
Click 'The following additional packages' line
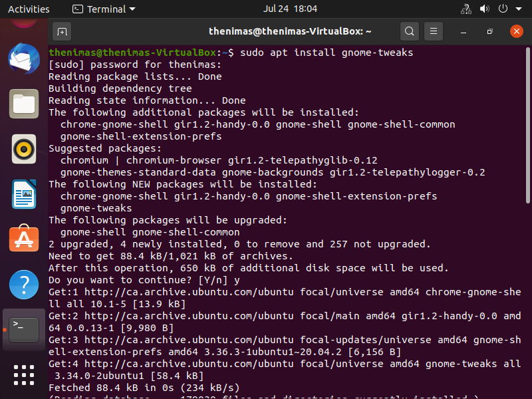[x=203, y=112]
